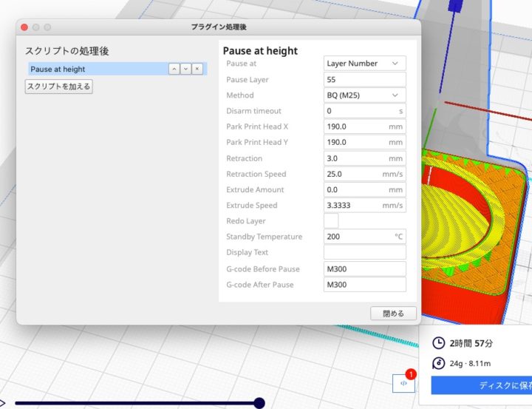Expand the Method BQ (M25) dropdown
This screenshot has height=409, width=532.
(365, 95)
